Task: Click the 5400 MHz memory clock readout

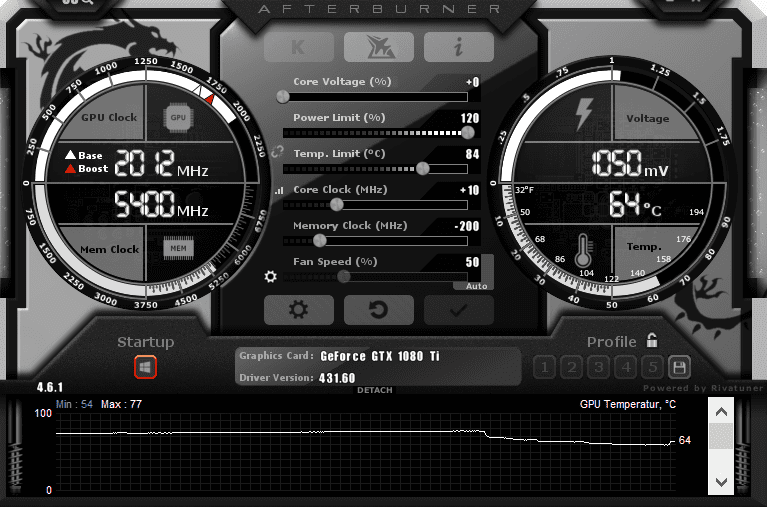Action: click(x=161, y=205)
